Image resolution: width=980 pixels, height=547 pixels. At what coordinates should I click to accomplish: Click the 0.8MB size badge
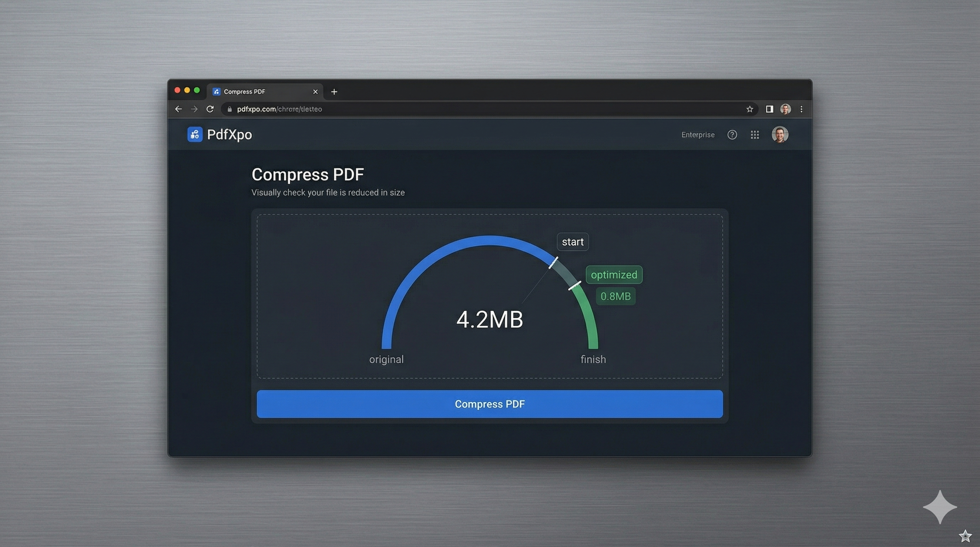coord(616,296)
